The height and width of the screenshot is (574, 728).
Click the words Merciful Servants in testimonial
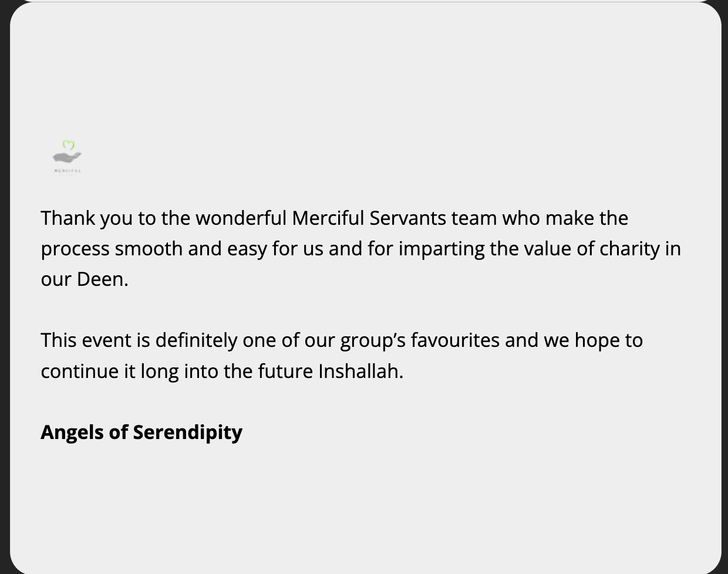[369, 218]
